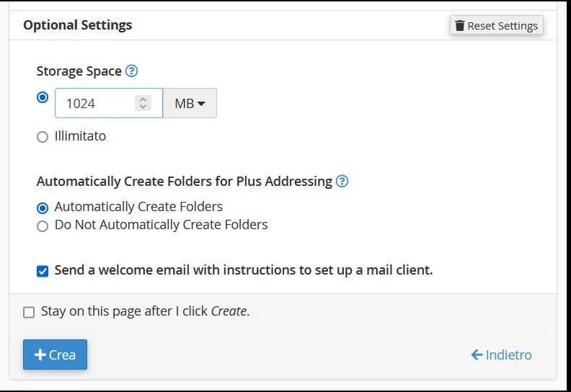
Task: Click the left arrow beside Indietro
Action: (477, 355)
